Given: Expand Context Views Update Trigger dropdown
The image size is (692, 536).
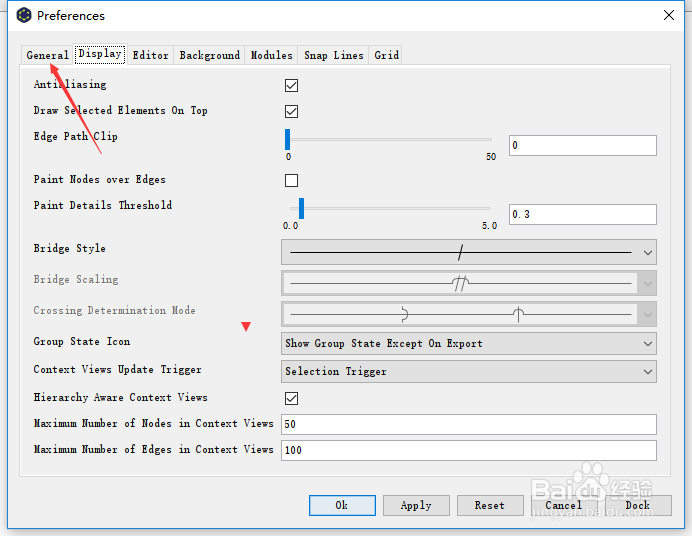Looking at the screenshot, I should tap(469, 371).
